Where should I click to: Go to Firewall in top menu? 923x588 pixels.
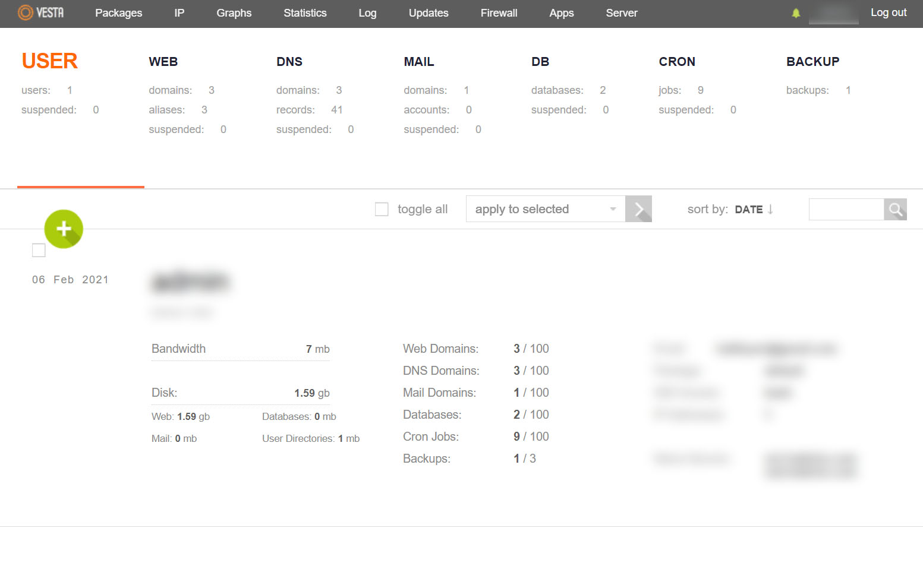(499, 13)
